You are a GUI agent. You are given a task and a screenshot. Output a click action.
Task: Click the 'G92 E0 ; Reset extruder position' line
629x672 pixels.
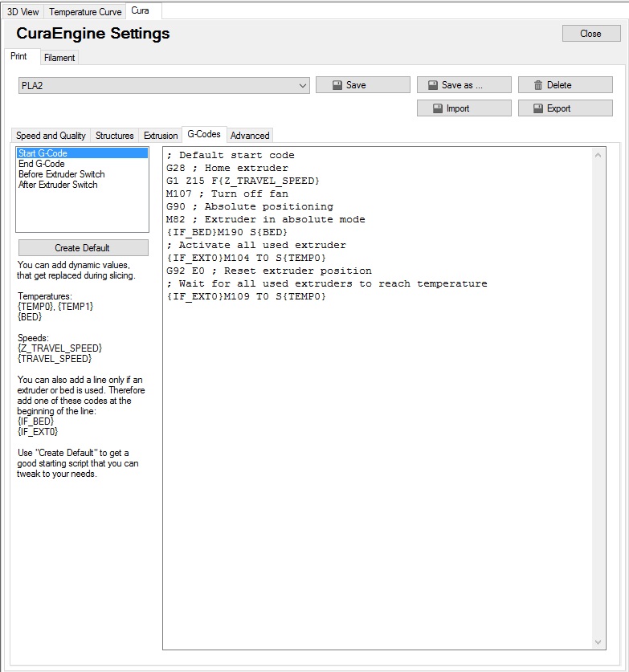pyautogui.click(x=269, y=271)
